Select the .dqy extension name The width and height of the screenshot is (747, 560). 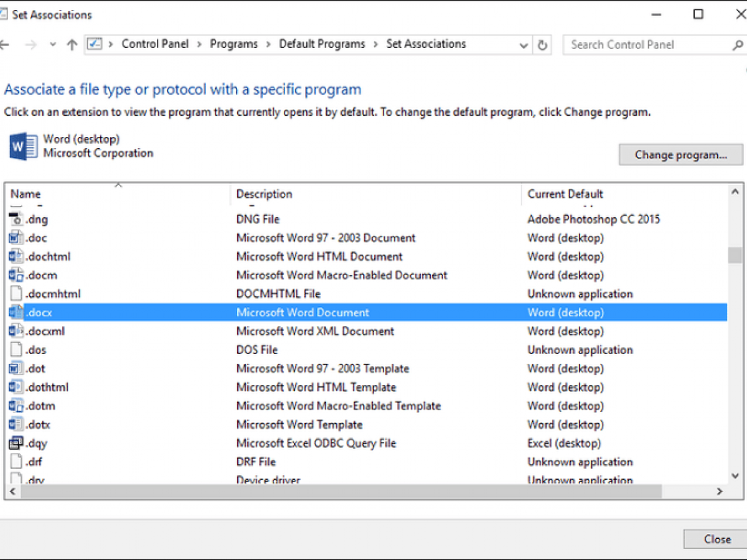pyautogui.click(x=36, y=443)
